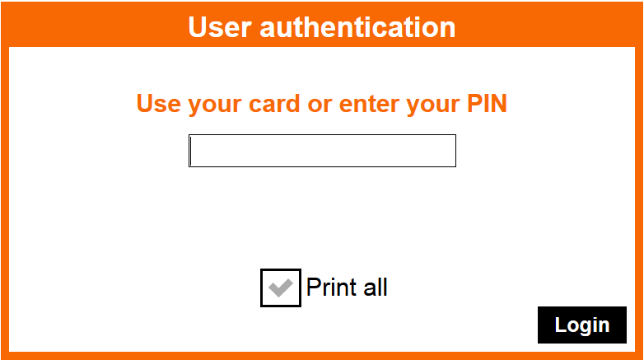The height and width of the screenshot is (360, 644).
Task: Switch off the checked Print all box
Action: point(281,288)
